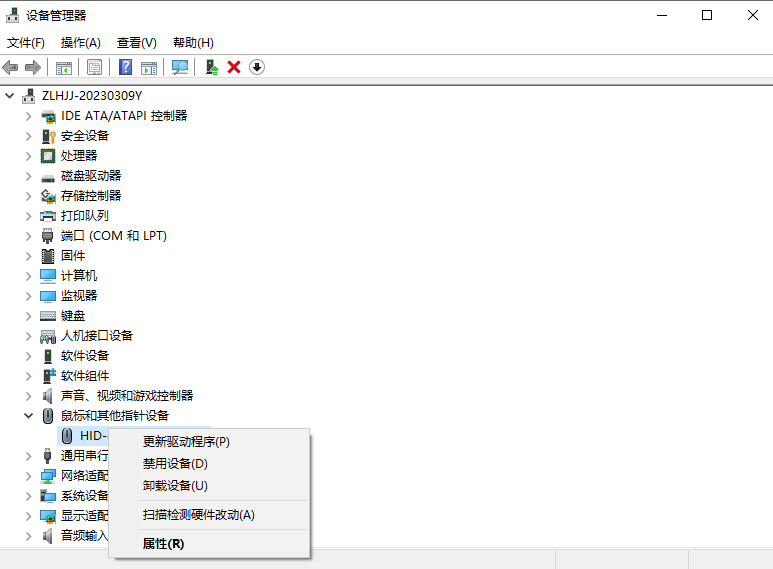Maximize the 设备管理器 window
The height and width of the screenshot is (569, 773).
point(707,15)
